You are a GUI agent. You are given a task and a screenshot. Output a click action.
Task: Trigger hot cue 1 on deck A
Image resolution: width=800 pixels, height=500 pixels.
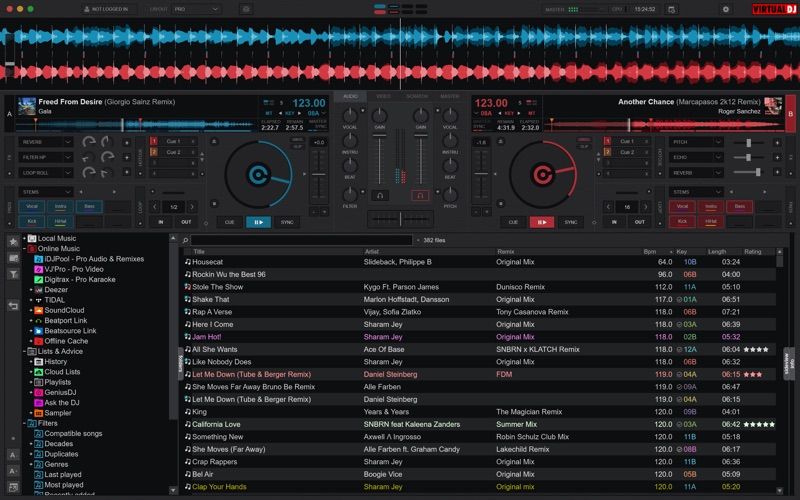click(173, 141)
